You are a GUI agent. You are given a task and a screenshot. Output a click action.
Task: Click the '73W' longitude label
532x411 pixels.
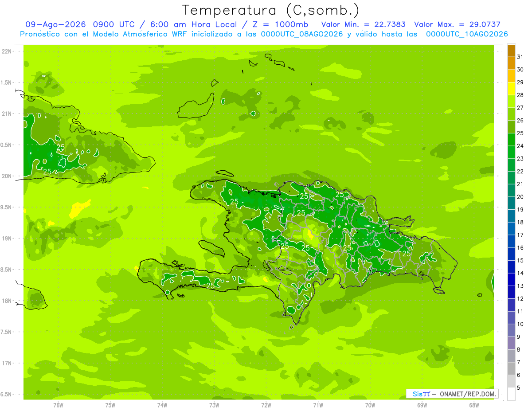214,405
